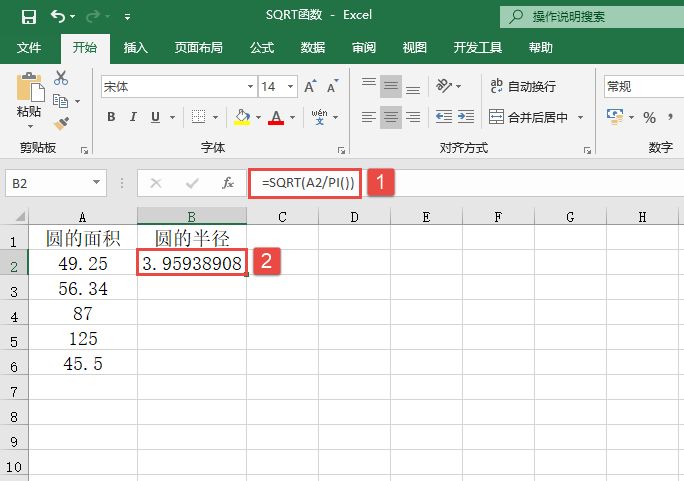The image size is (684, 481).
Task: Open the 文件 tab
Action: (29, 47)
